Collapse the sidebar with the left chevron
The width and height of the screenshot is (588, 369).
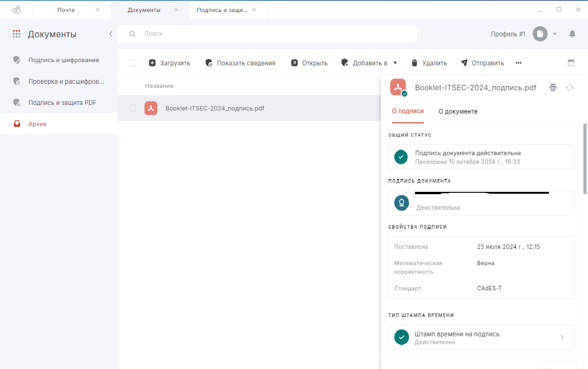pos(110,34)
